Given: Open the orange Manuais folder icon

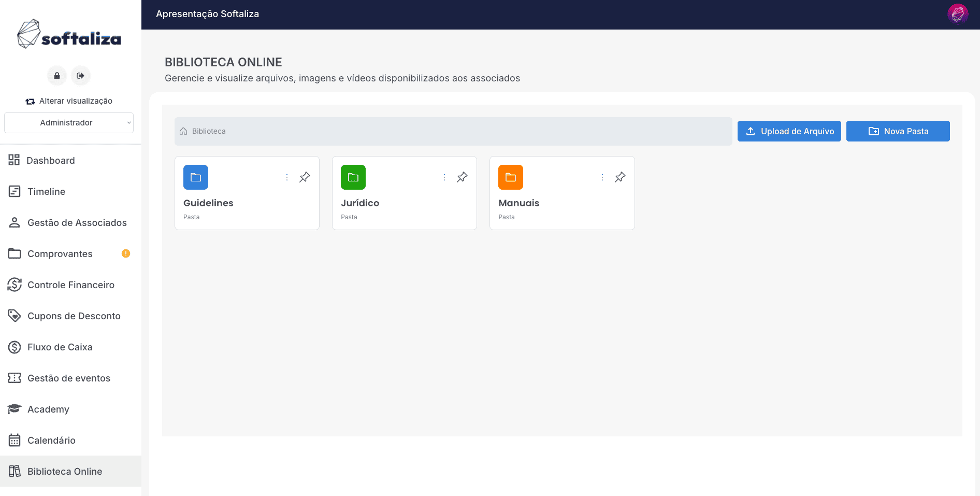Looking at the screenshot, I should point(511,177).
